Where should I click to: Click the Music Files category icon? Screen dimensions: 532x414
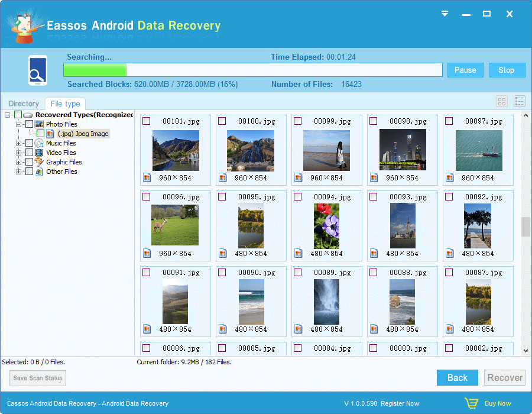point(40,143)
